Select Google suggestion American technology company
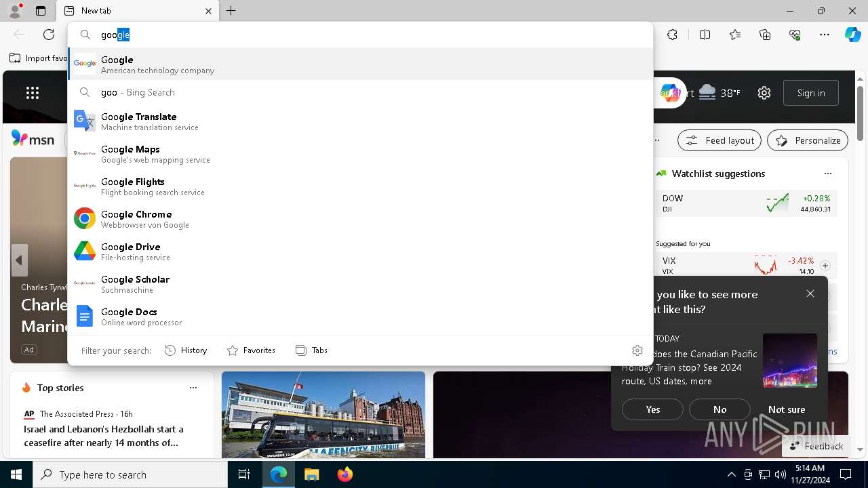 pyautogui.click(x=360, y=64)
